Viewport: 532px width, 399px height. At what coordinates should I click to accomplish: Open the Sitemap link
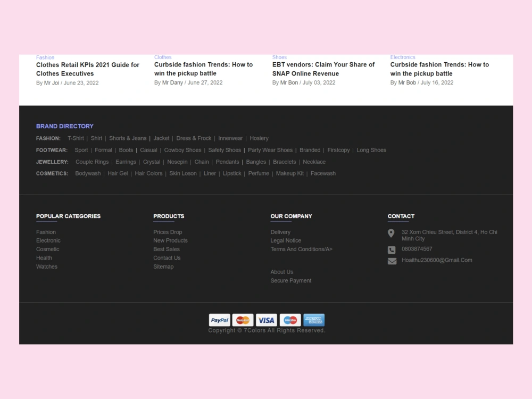[163, 267]
